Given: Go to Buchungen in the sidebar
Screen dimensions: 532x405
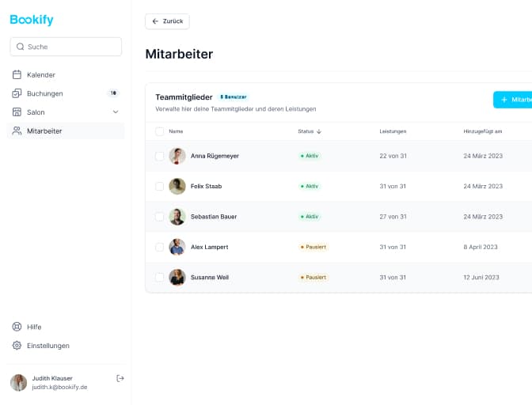Looking at the screenshot, I should pos(44,93).
